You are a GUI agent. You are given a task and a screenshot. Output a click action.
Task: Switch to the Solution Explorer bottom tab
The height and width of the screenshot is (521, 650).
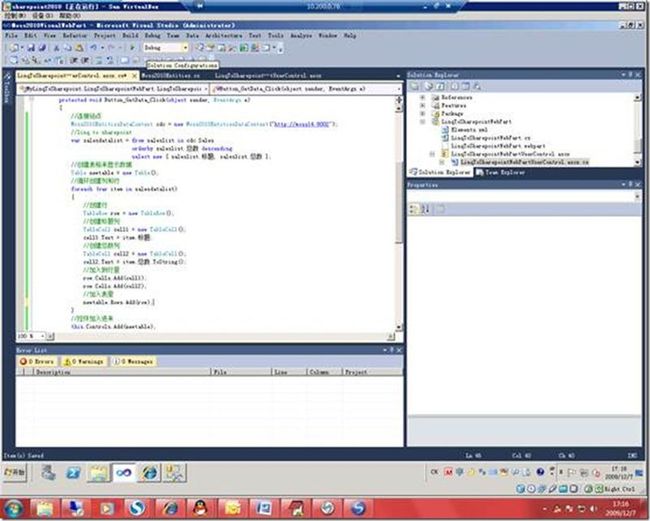440,172
